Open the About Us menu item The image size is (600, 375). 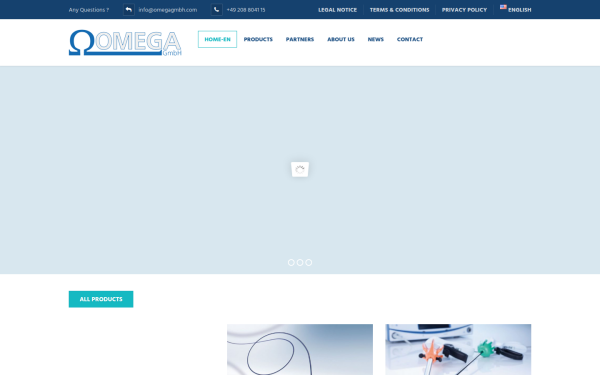tap(341, 39)
